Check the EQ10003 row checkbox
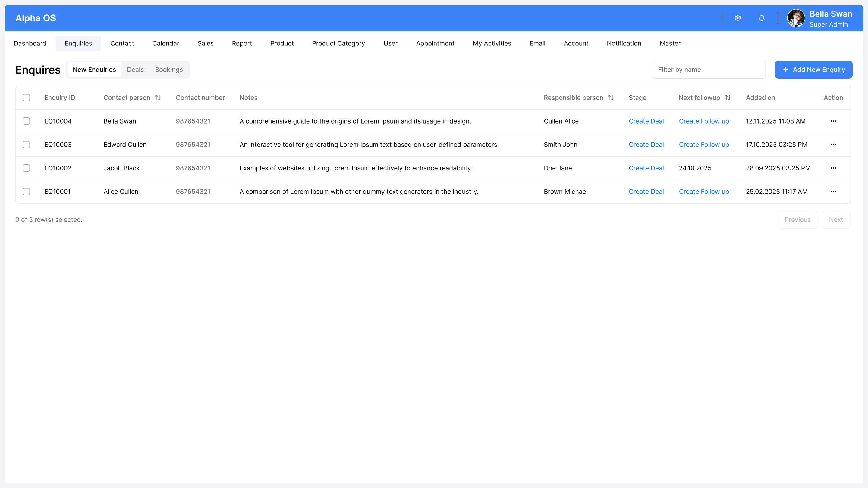The image size is (868, 488). pyautogui.click(x=26, y=145)
